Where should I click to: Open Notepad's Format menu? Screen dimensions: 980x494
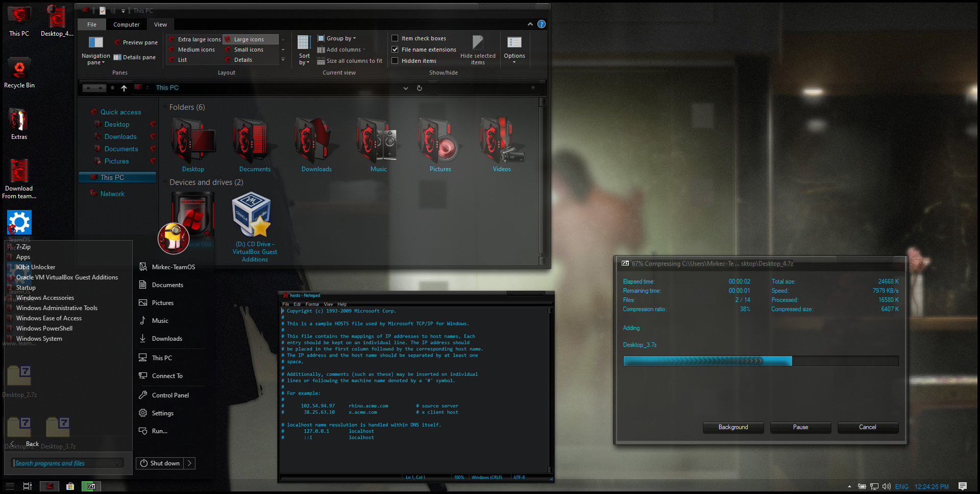(312, 304)
